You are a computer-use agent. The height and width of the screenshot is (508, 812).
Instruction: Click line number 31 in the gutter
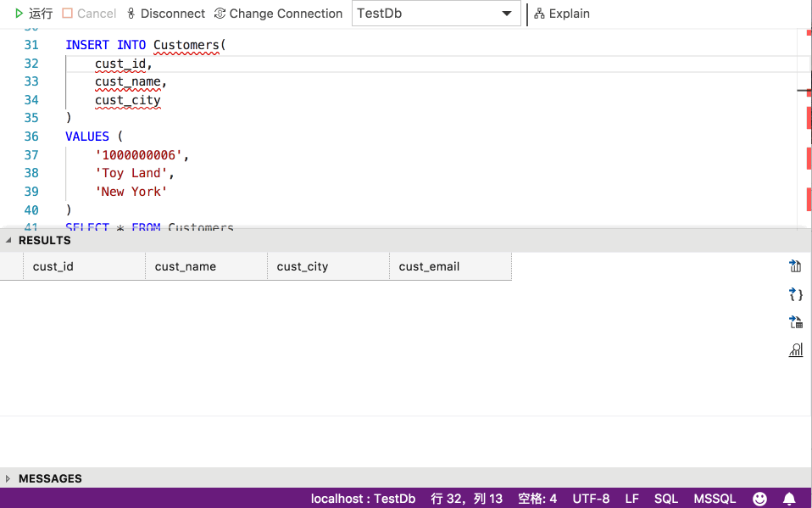(31, 45)
